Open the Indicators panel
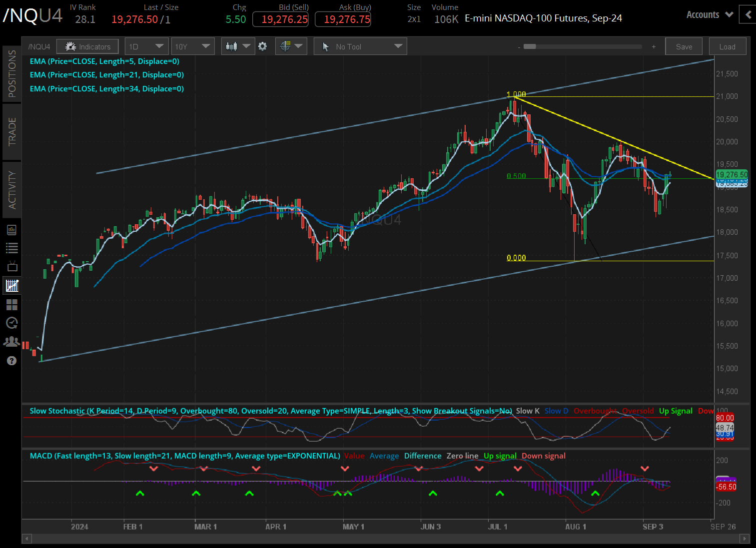Screen dimensions: 756x548 pos(87,46)
